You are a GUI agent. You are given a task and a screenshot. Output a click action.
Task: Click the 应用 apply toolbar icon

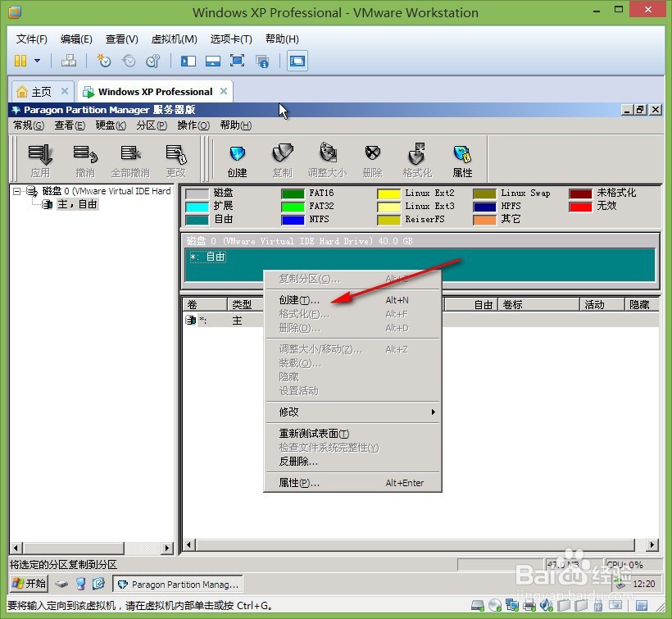pos(40,161)
